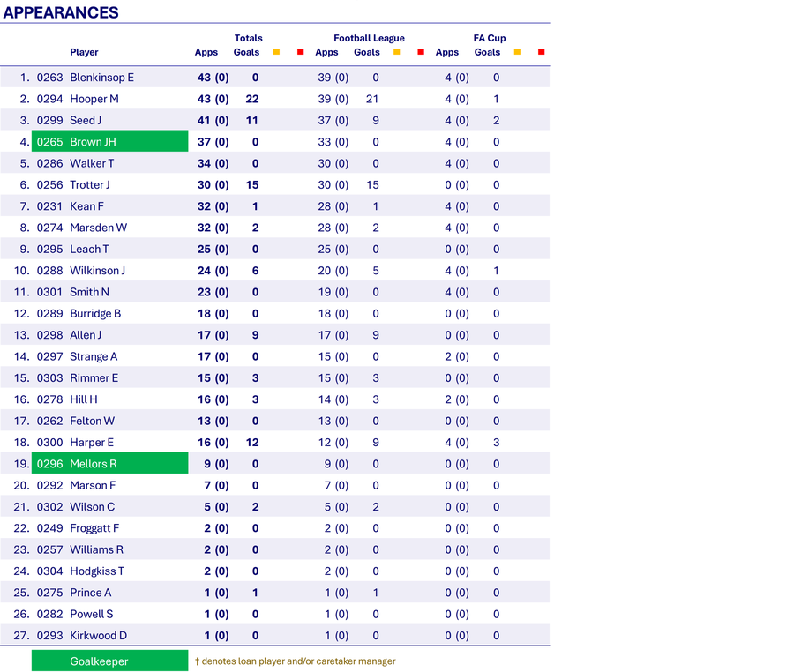Select player Strange A
794x672 pixels.
click(x=94, y=357)
